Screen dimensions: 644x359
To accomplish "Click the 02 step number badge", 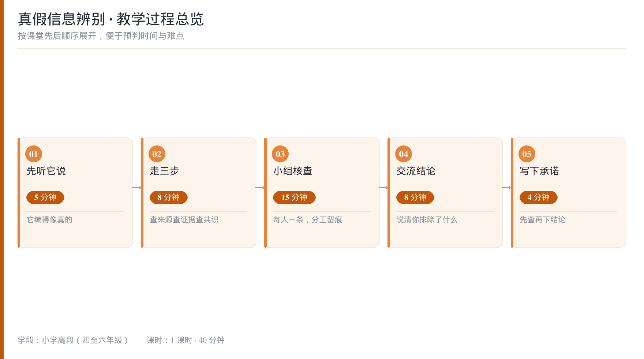I will [x=157, y=154].
